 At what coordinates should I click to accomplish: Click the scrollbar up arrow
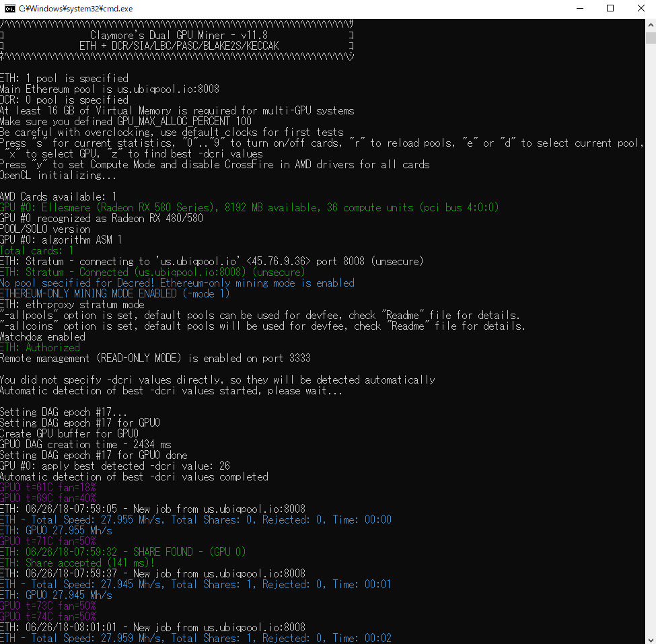pyautogui.click(x=651, y=25)
